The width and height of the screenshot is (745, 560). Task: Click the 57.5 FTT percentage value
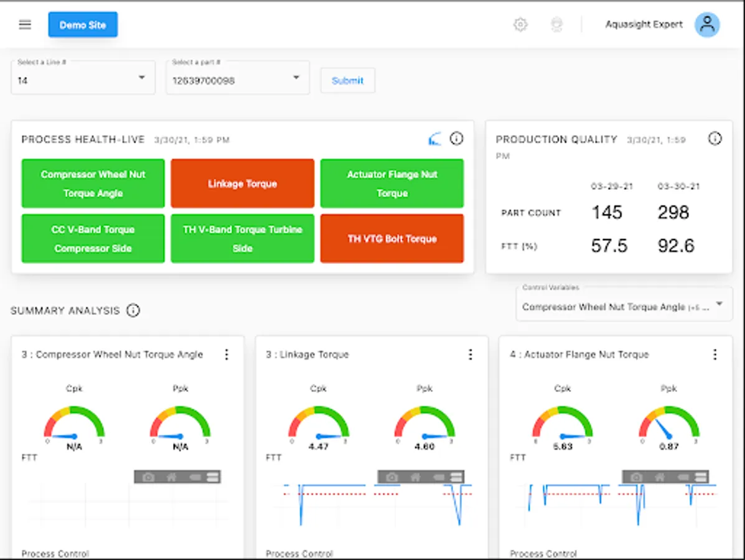(x=609, y=246)
